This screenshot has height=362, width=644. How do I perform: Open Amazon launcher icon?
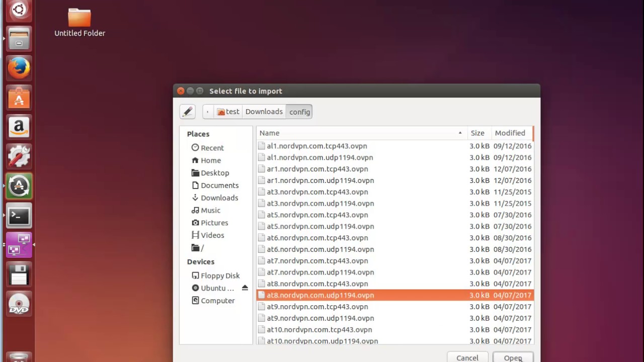point(19,127)
